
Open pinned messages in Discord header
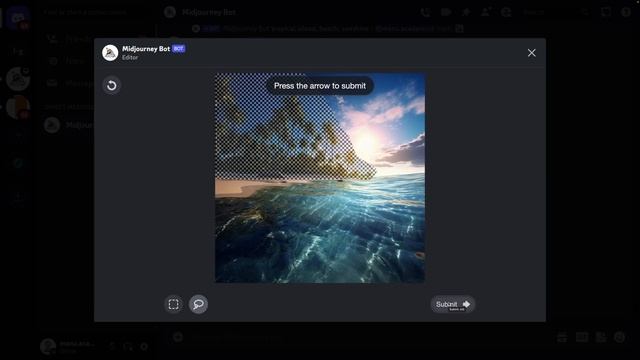(x=466, y=12)
